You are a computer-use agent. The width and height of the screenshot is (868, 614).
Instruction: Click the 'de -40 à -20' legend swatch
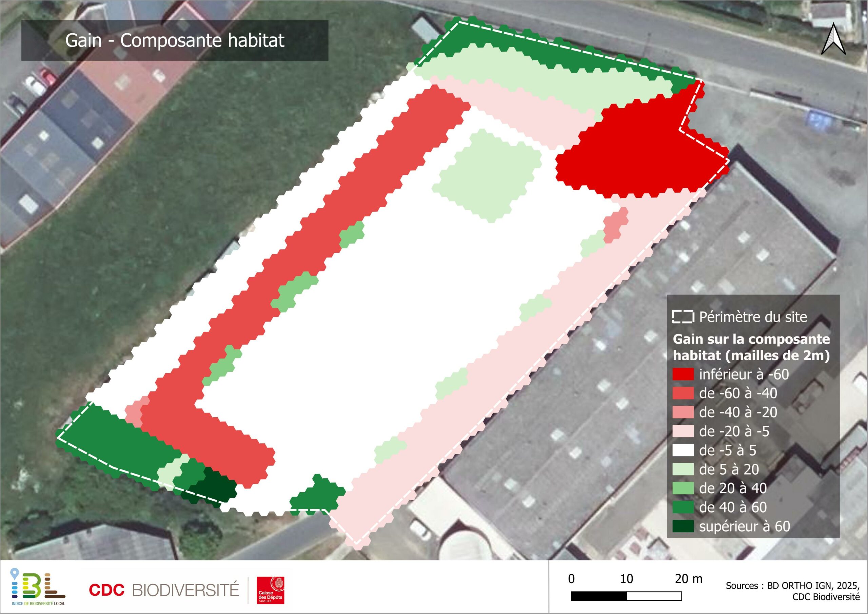pos(683,412)
